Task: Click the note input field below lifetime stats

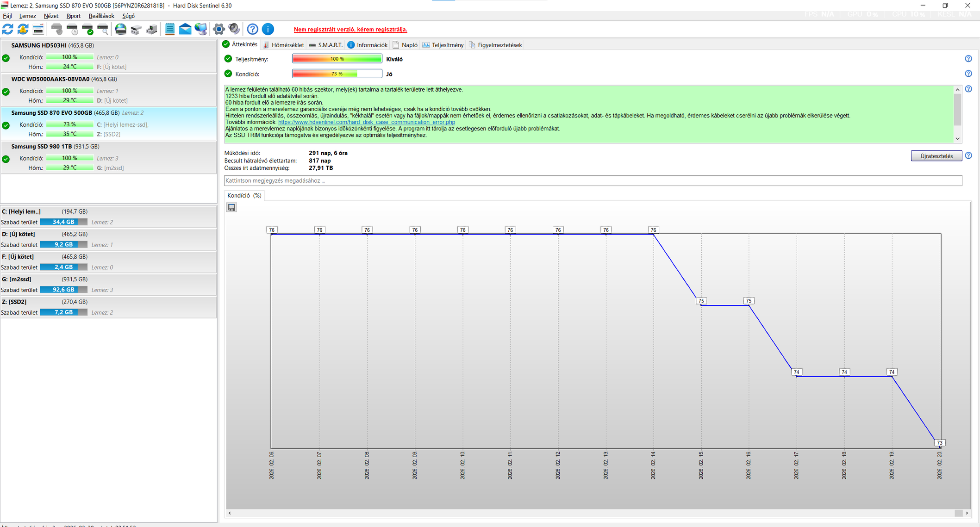Action: pos(593,180)
